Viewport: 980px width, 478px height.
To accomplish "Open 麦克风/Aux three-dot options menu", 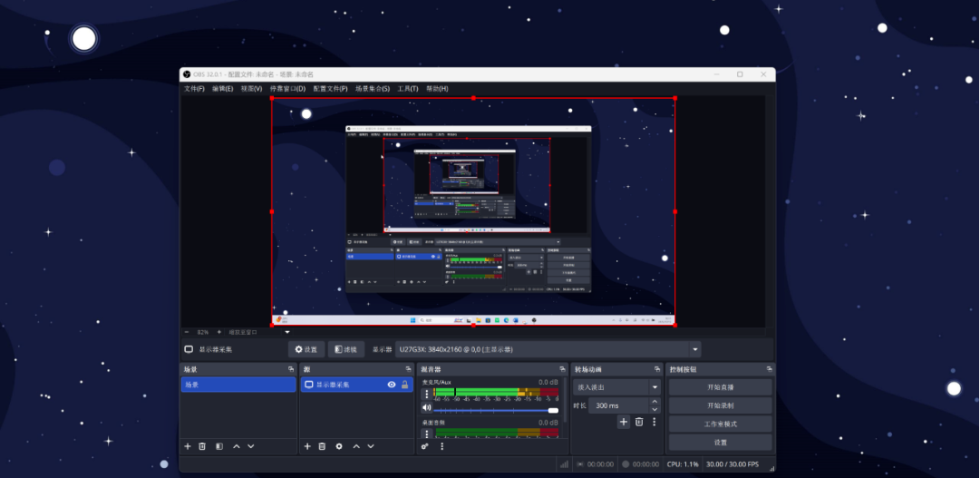I will (427, 395).
